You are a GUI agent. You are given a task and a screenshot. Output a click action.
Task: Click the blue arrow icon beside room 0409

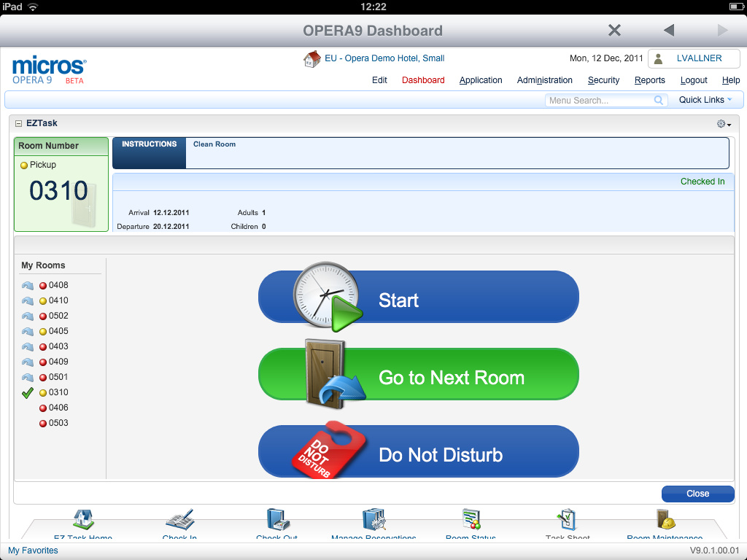(28, 362)
